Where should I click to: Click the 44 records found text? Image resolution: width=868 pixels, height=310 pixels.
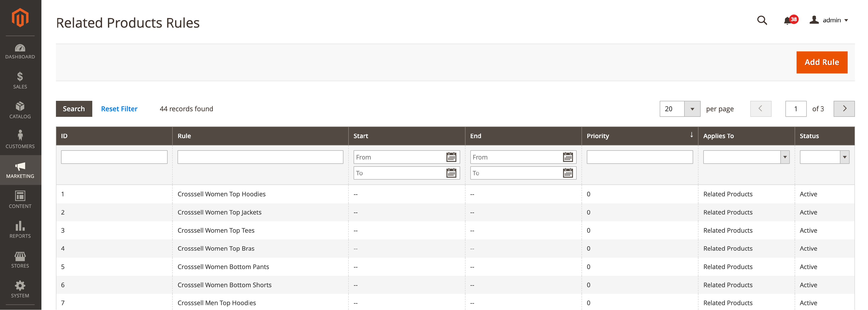[186, 109]
